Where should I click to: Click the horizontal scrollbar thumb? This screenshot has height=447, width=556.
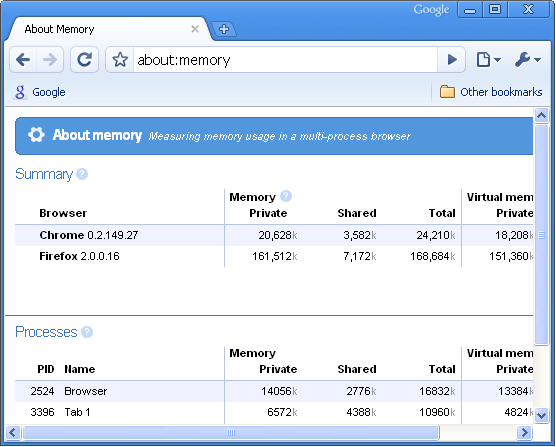click(231, 432)
